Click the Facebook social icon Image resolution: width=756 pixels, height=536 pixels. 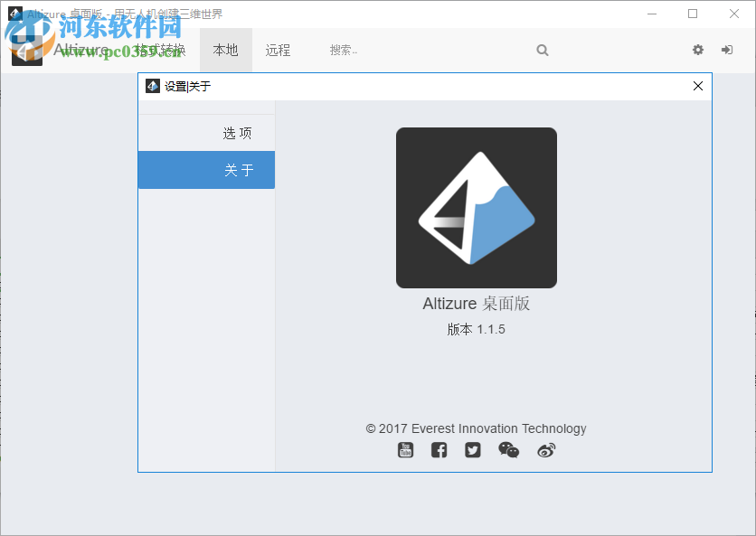click(439, 449)
